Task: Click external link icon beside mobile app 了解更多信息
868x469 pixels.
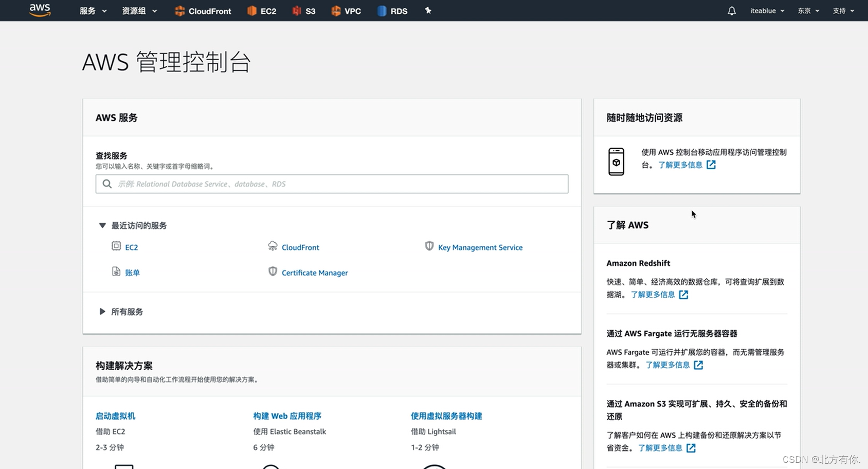Action: click(711, 165)
